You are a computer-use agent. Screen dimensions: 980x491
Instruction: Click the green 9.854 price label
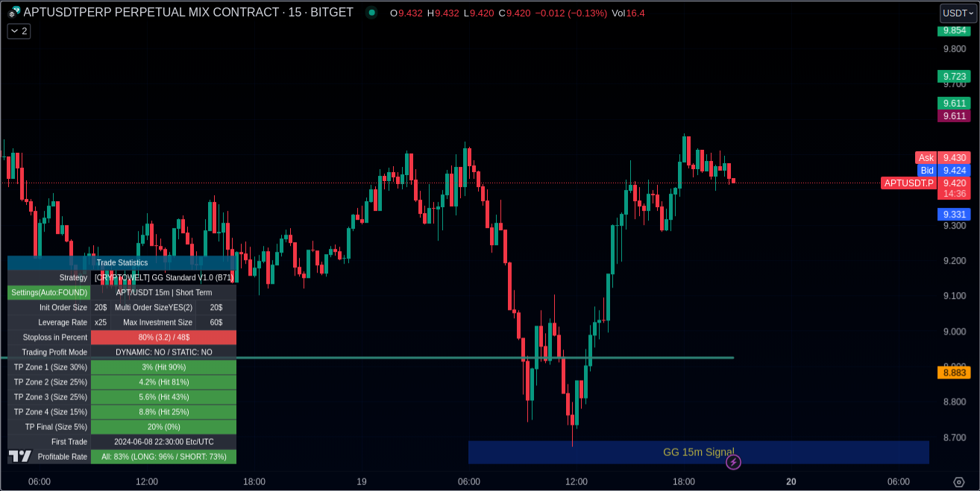click(954, 31)
